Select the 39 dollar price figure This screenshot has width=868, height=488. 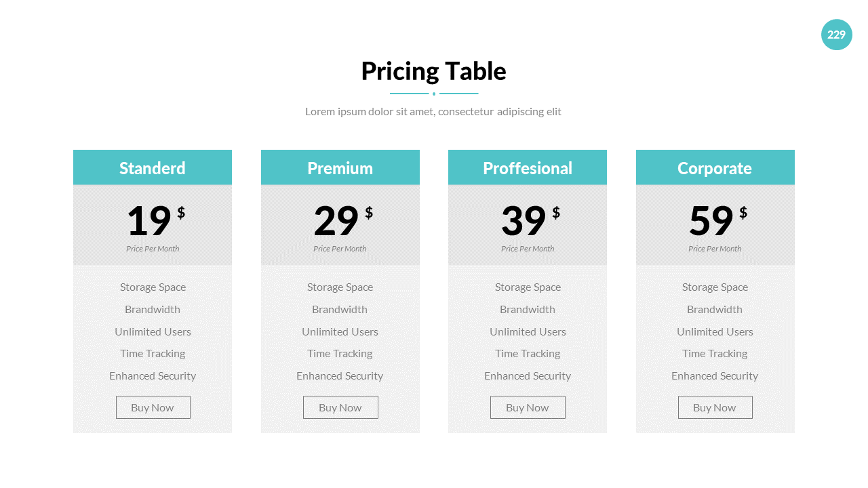point(525,221)
